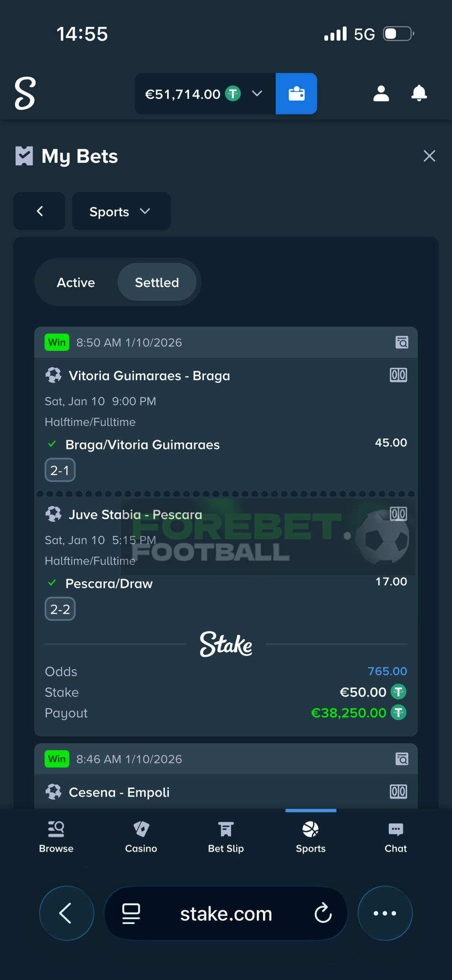This screenshot has height=980, width=452.
Task: Expand the balance currency dropdown
Action: pyautogui.click(x=257, y=94)
